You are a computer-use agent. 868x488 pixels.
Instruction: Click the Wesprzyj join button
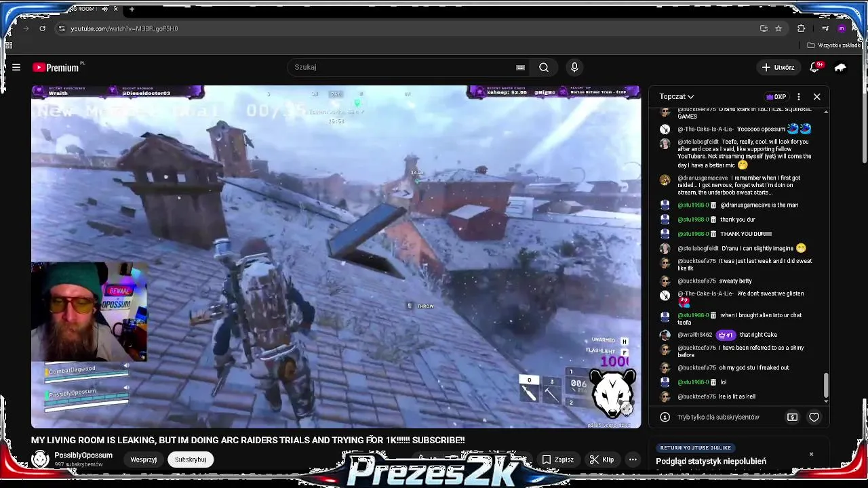pyautogui.click(x=143, y=460)
